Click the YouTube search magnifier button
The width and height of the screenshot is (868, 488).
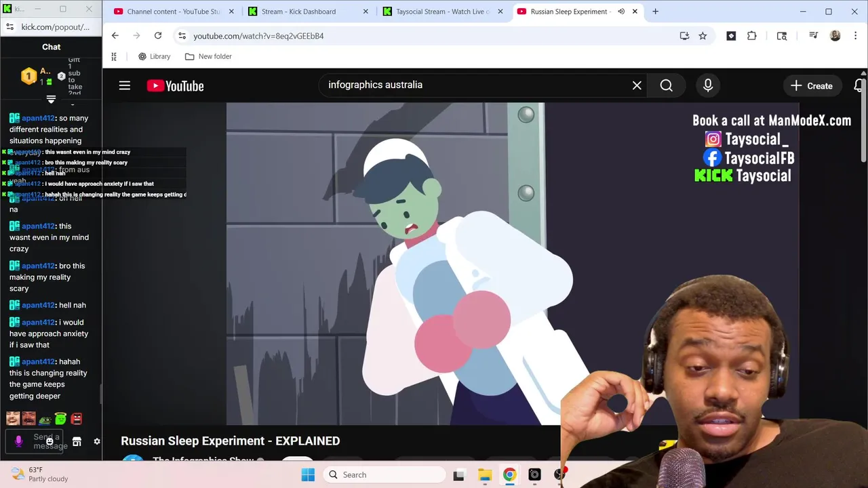(x=667, y=85)
